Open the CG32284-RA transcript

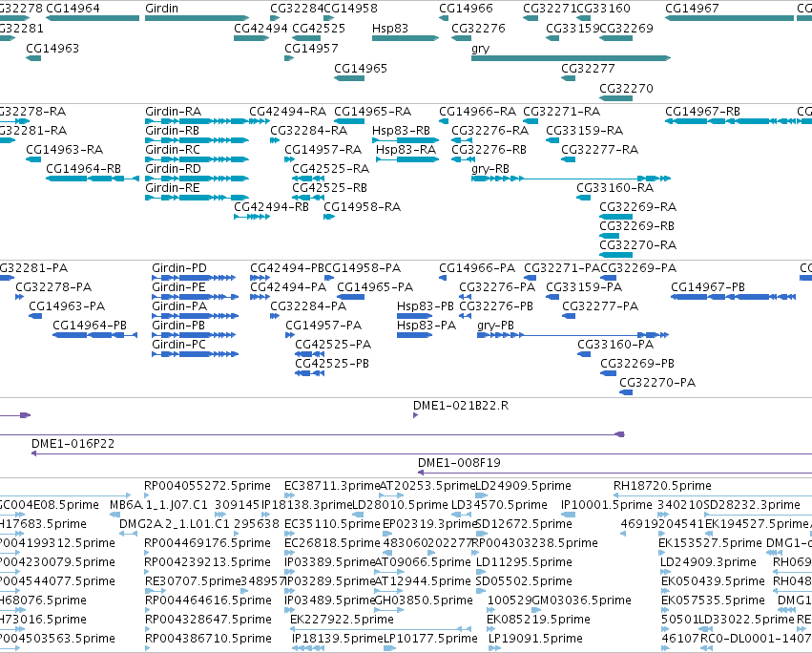pos(275,140)
